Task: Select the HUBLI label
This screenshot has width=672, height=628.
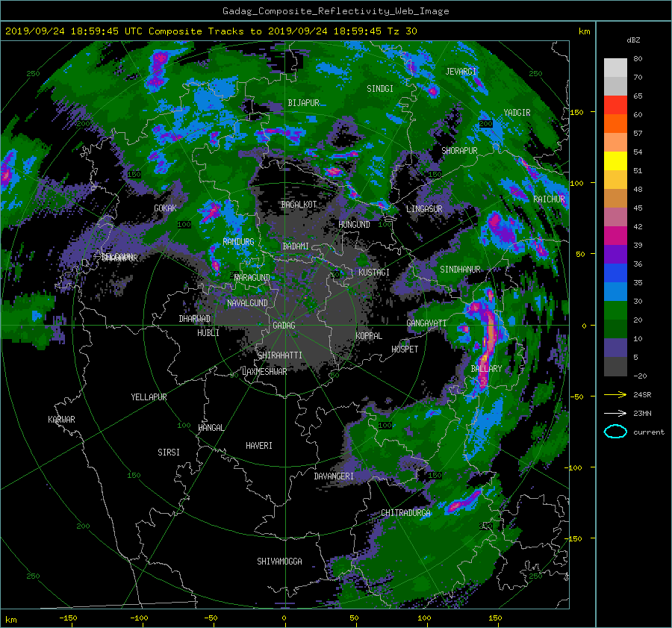Action: tap(208, 332)
